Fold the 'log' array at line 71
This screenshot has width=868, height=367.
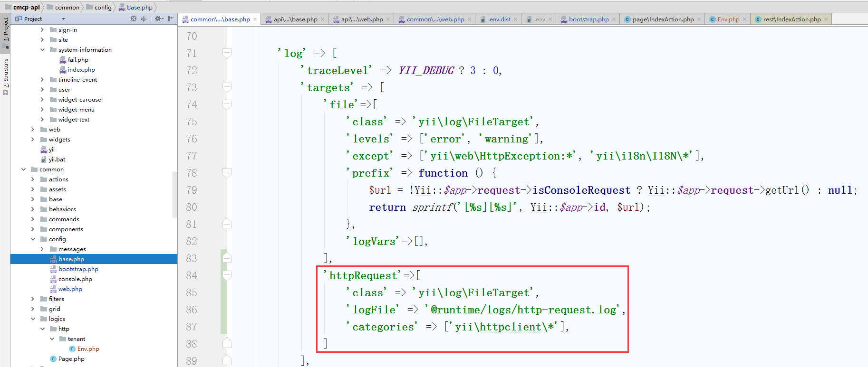coord(227,53)
